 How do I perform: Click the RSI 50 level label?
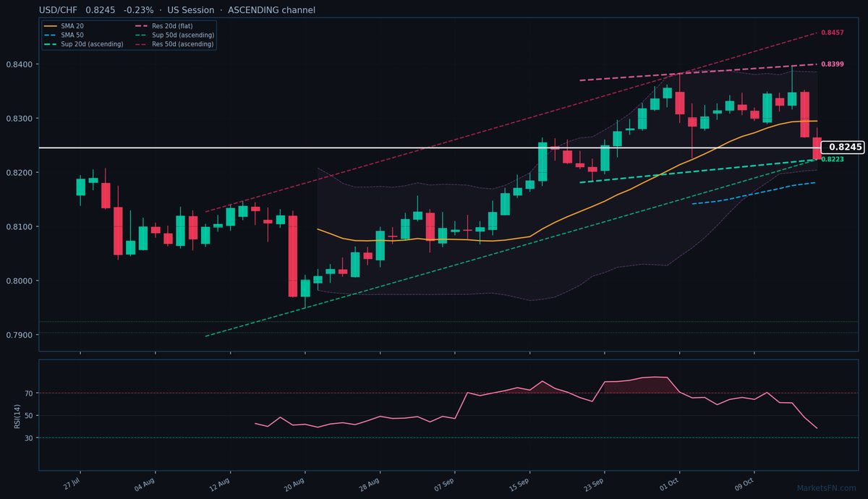tap(30, 416)
